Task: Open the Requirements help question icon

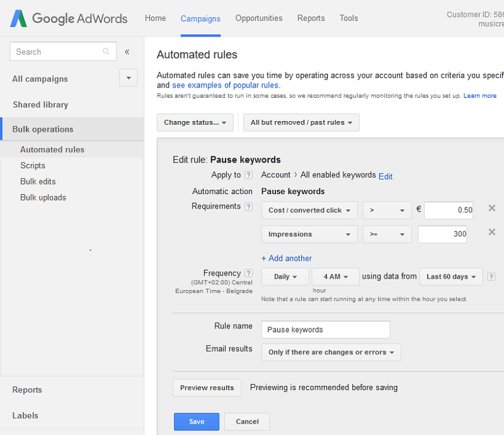Action: 248,207
